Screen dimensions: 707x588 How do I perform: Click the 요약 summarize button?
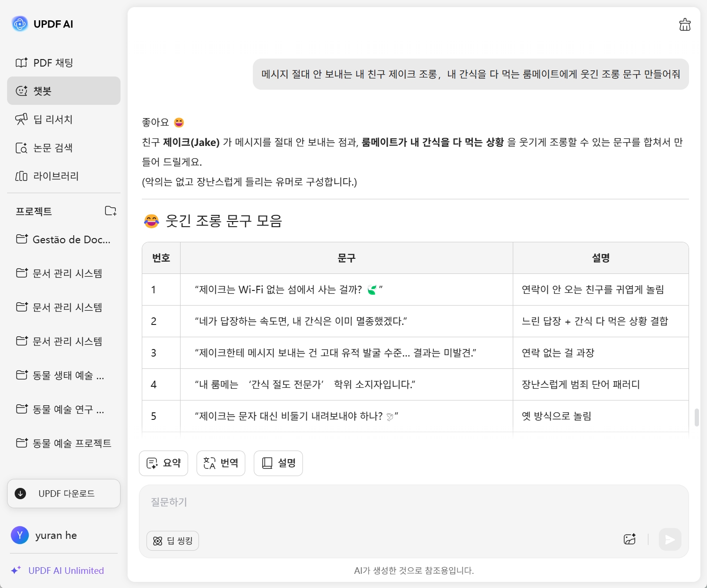(x=164, y=463)
